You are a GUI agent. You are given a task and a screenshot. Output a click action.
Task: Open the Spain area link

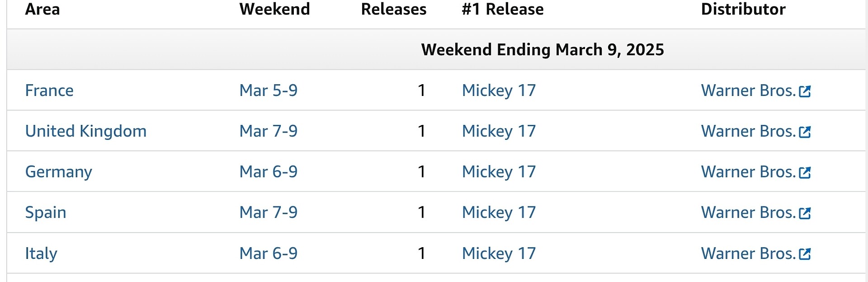point(46,212)
